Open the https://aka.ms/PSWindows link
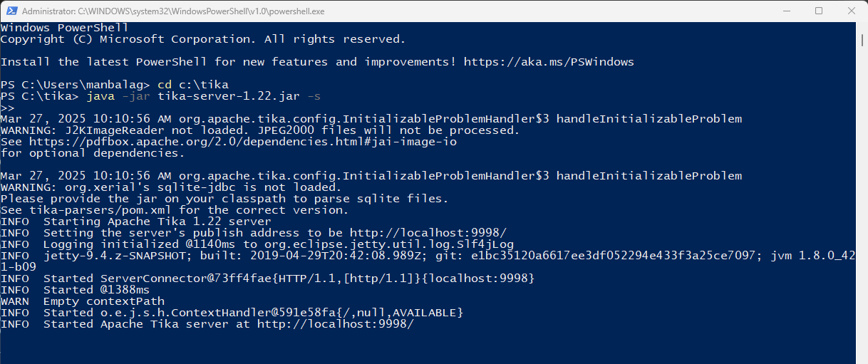This screenshot has width=868, height=364. tap(548, 62)
